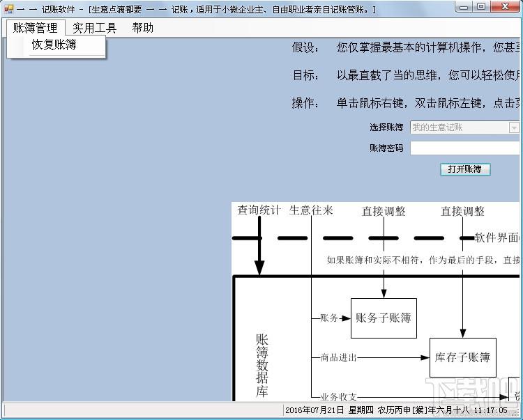Click the 我的生意记账 combo box value

click(438, 127)
